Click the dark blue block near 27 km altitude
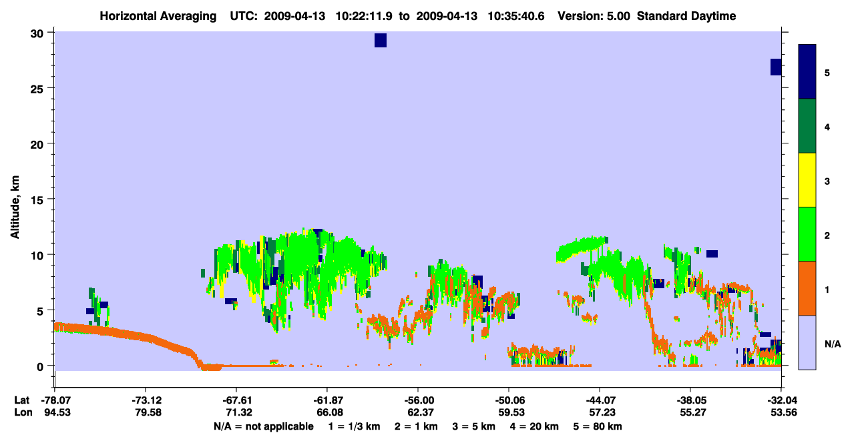The width and height of the screenshot is (868, 445). coord(776,67)
